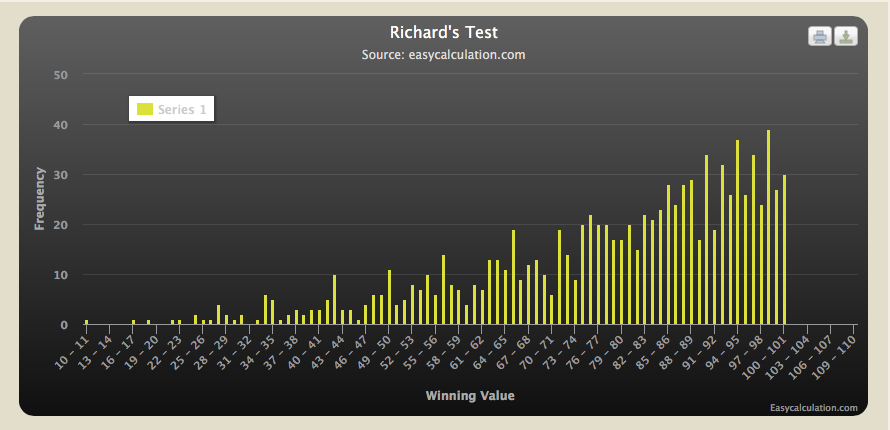The width and height of the screenshot is (890, 430).
Task: Select the 50 y-axis tick label
Action: click(x=61, y=75)
